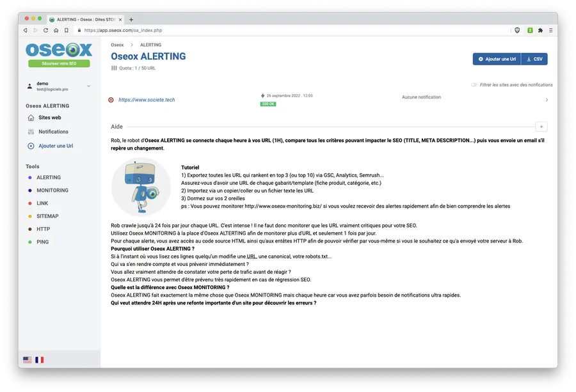Click Ajouter une Url sidebar link
Image resolution: width=576 pixels, height=392 pixels.
tap(56, 146)
